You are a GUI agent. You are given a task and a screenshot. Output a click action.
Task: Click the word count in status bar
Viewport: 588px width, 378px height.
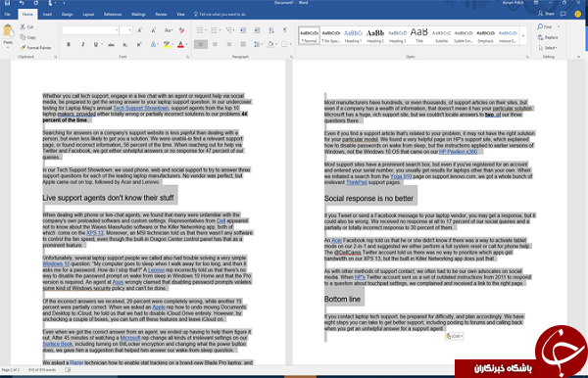42,370
